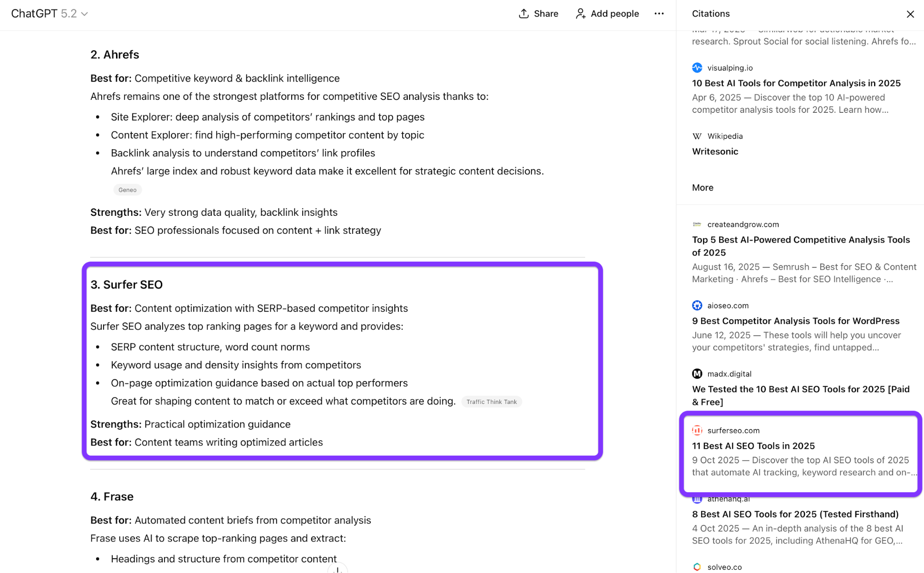Close the Citations panel

pyautogui.click(x=910, y=14)
